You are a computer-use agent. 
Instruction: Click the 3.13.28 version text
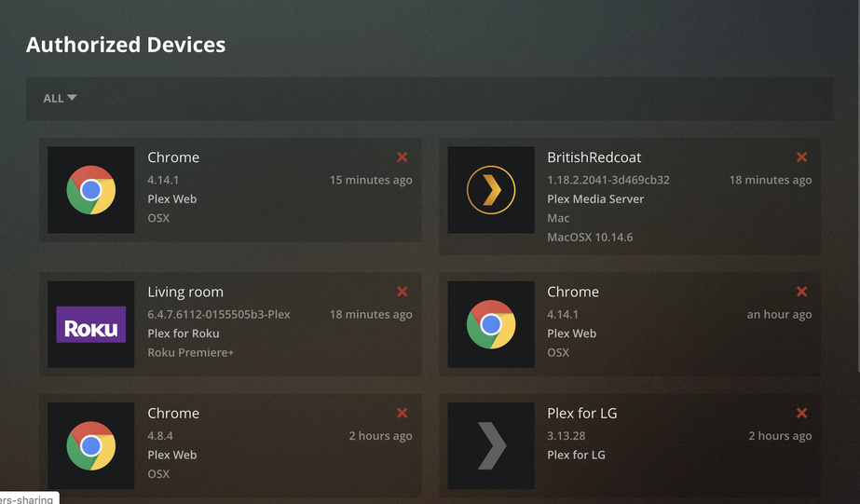point(566,436)
